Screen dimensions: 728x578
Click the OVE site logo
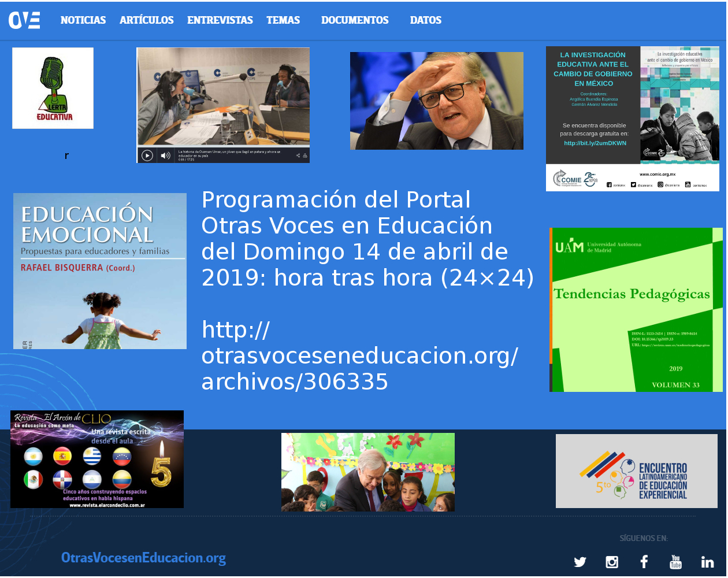pos(24,20)
